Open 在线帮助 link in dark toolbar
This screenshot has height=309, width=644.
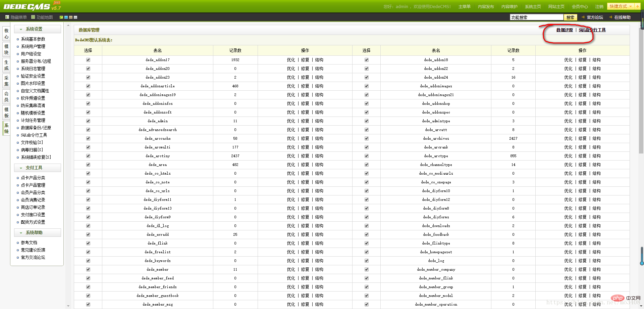pyautogui.click(x=622, y=17)
